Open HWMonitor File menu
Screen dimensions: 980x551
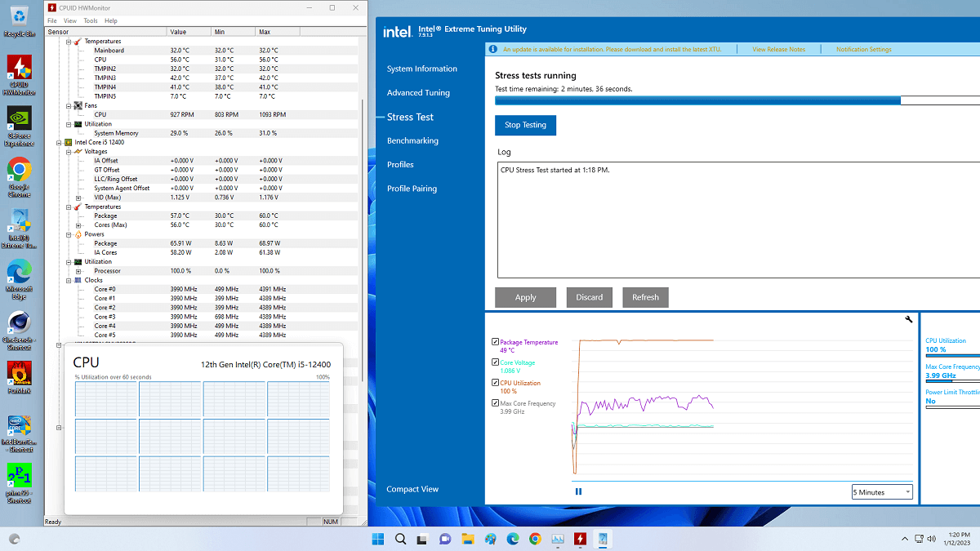[x=52, y=20]
